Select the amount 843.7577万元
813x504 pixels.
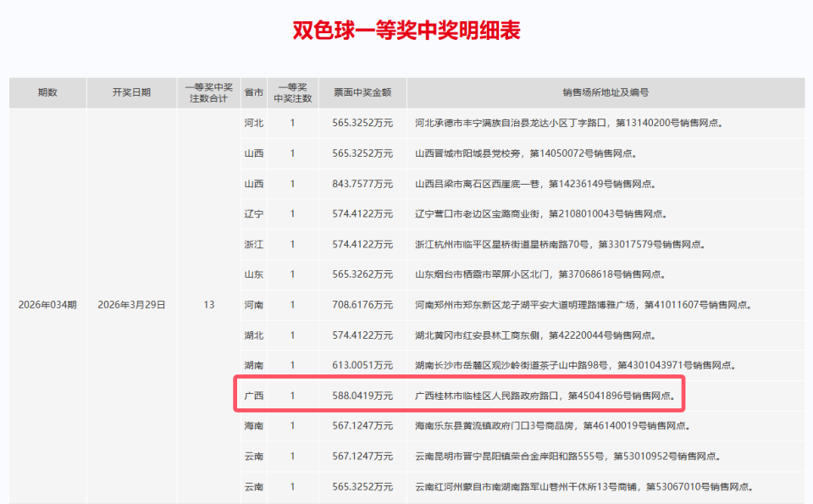pos(362,184)
